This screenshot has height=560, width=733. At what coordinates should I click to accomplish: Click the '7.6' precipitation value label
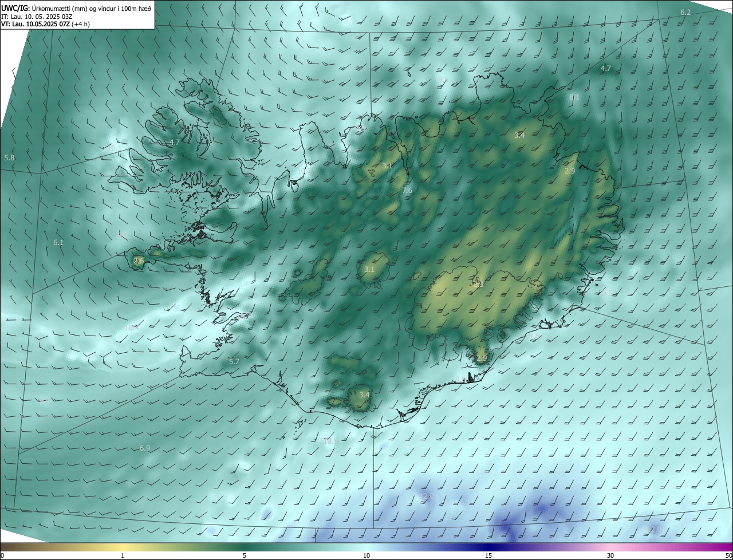click(407, 191)
